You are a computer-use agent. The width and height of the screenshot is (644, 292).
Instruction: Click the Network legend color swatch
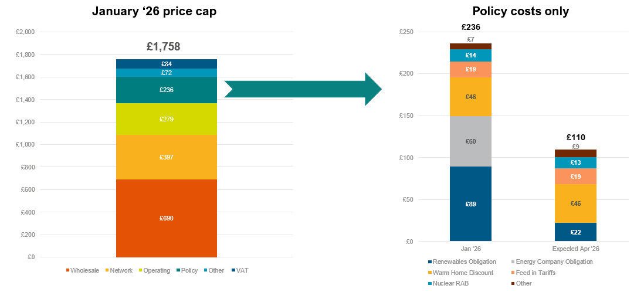click(x=107, y=270)
